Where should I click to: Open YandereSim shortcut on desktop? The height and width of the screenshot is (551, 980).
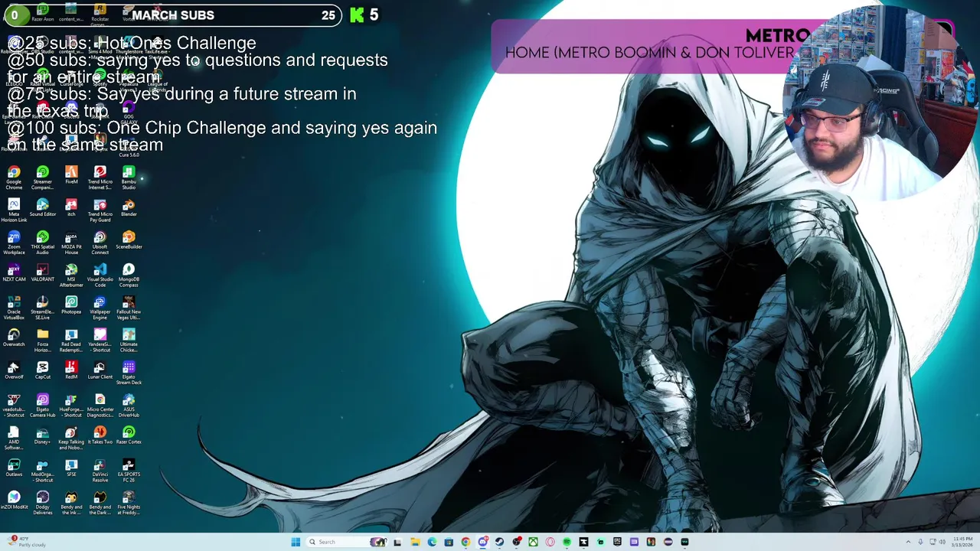click(100, 341)
